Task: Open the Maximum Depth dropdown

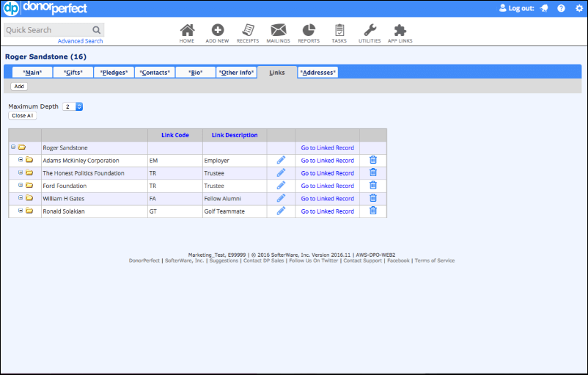Action: pyautogui.click(x=73, y=106)
